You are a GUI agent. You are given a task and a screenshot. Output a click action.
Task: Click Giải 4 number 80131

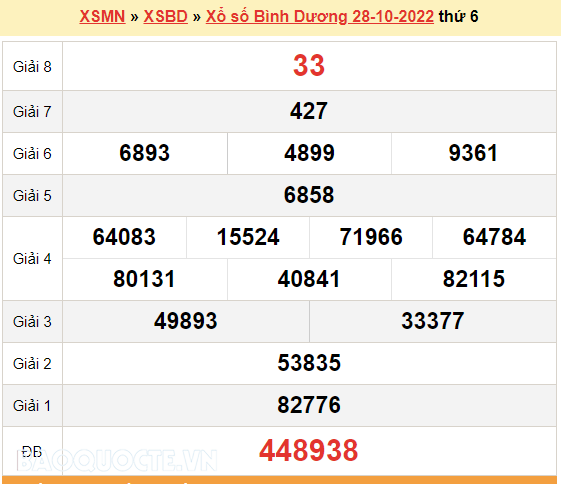point(145,279)
